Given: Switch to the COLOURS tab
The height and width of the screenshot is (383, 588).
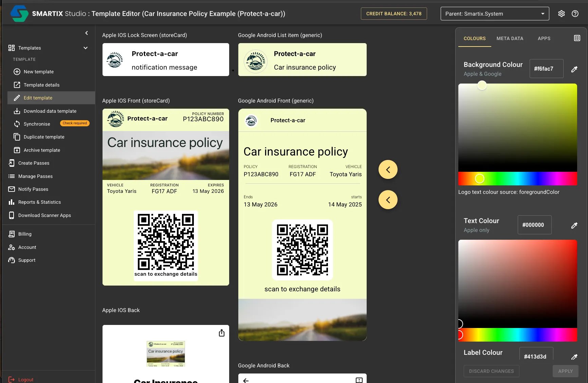Looking at the screenshot, I should 475,38.
